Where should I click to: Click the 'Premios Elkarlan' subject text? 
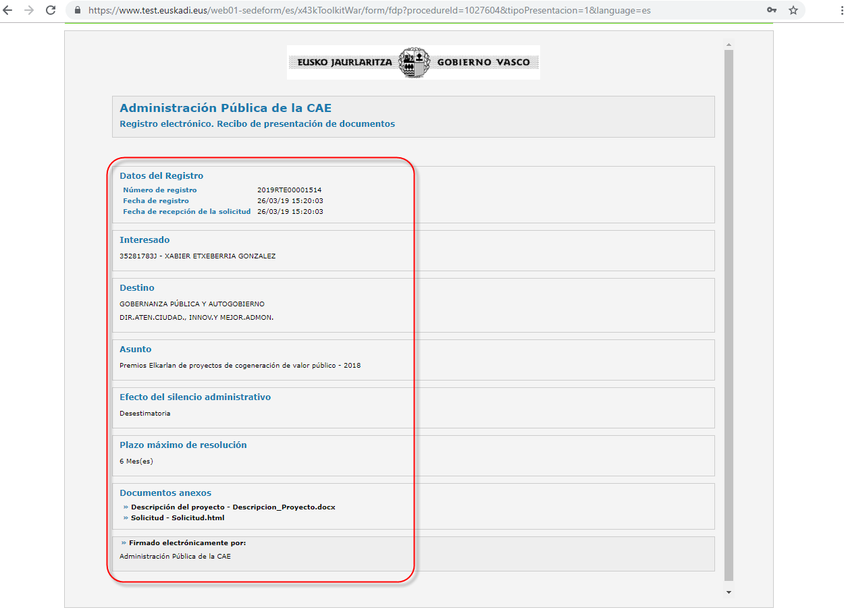click(240, 365)
